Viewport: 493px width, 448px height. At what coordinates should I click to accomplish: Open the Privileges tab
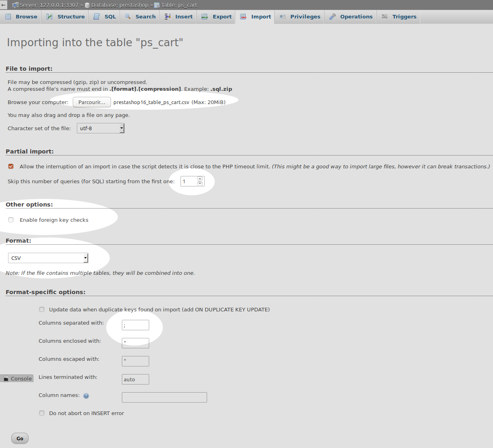pyautogui.click(x=300, y=16)
